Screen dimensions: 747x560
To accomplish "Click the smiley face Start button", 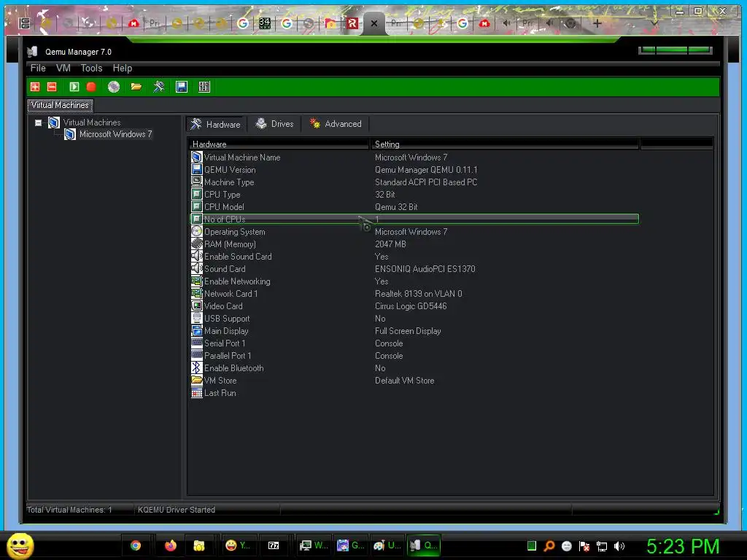I will point(20,545).
